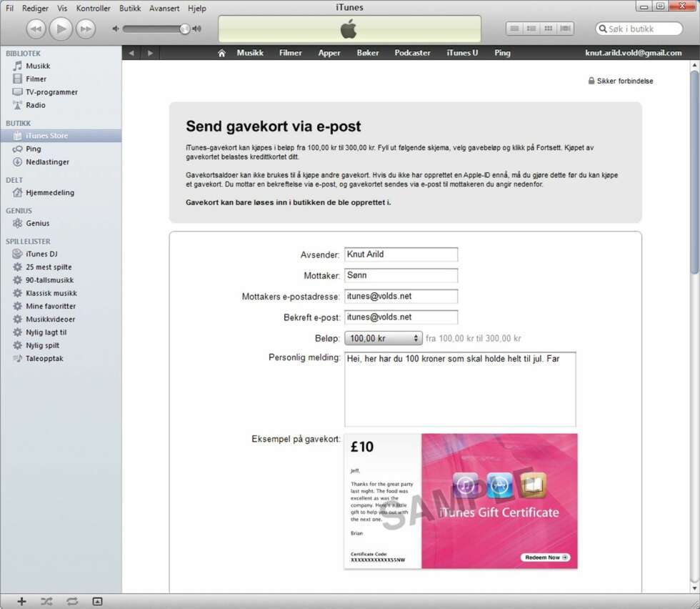This screenshot has width=700, height=609.
Task: Go forward with the store forward arrow
Action: (151, 53)
